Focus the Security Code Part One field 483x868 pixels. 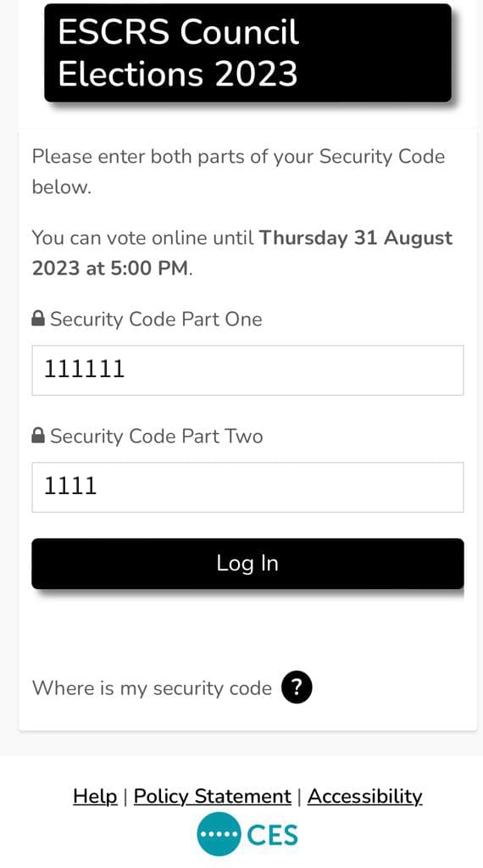[x=247, y=370]
